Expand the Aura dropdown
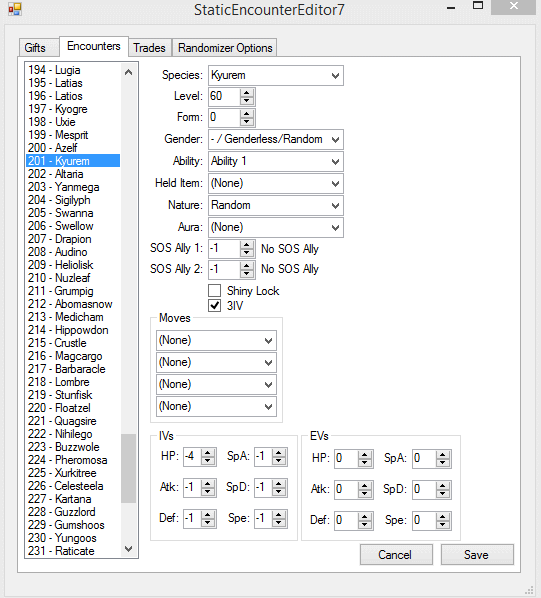541x598 pixels. pos(276,228)
